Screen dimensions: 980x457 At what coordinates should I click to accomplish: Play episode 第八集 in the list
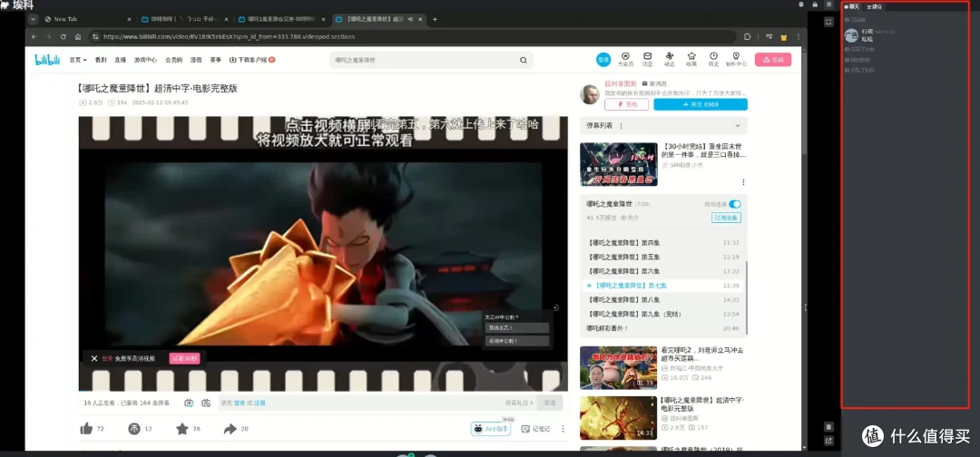tap(664, 299)
